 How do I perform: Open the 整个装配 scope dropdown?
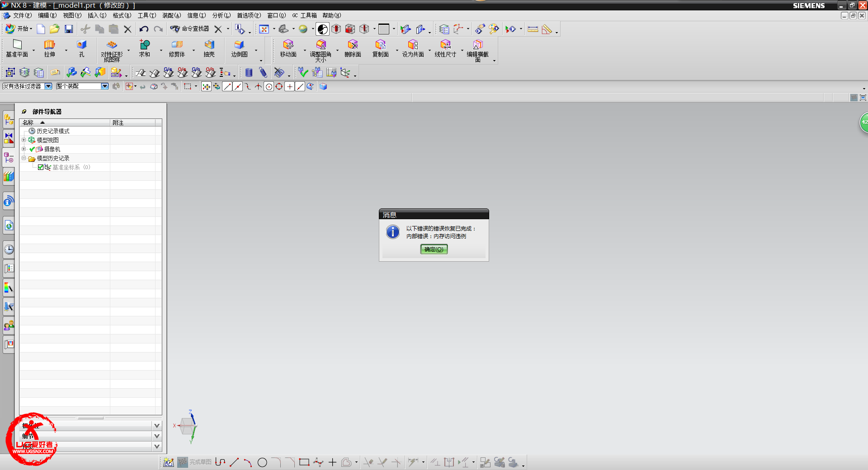coord(105,86)
